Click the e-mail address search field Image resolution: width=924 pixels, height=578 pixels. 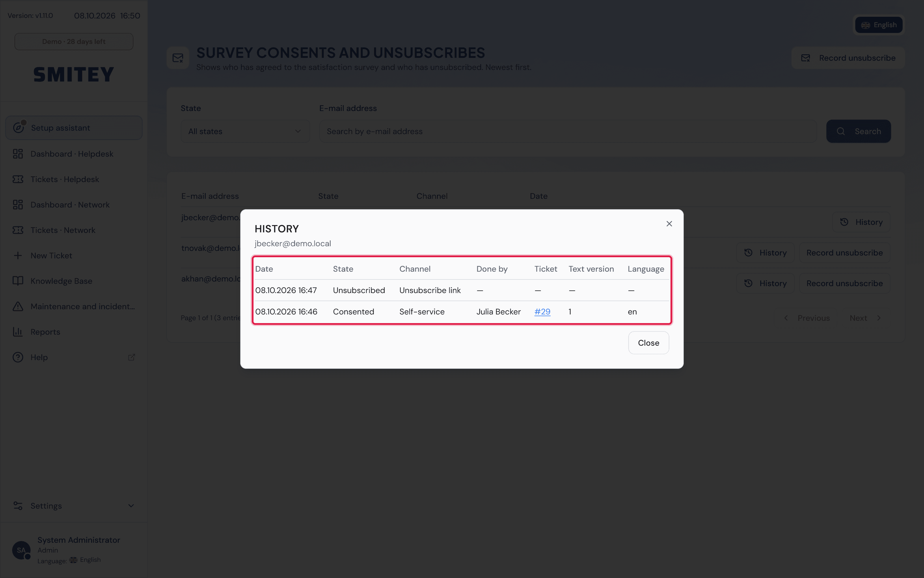[568, 131]
